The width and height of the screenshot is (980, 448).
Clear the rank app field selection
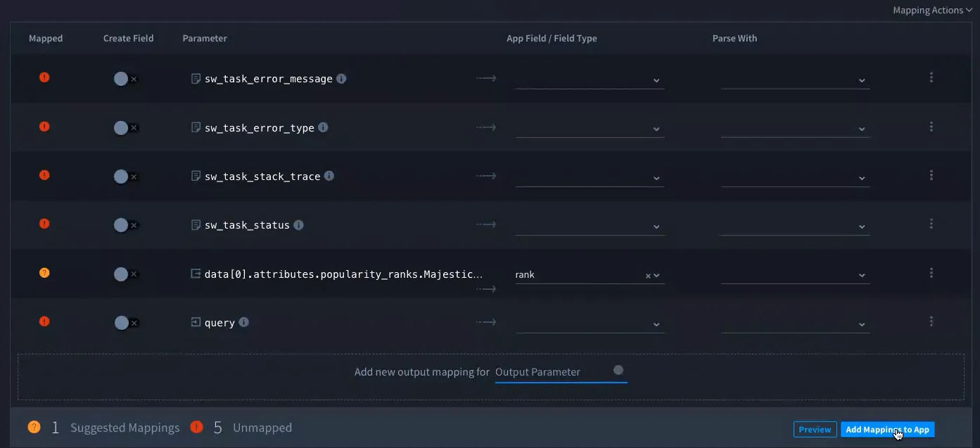click(648, 276)
